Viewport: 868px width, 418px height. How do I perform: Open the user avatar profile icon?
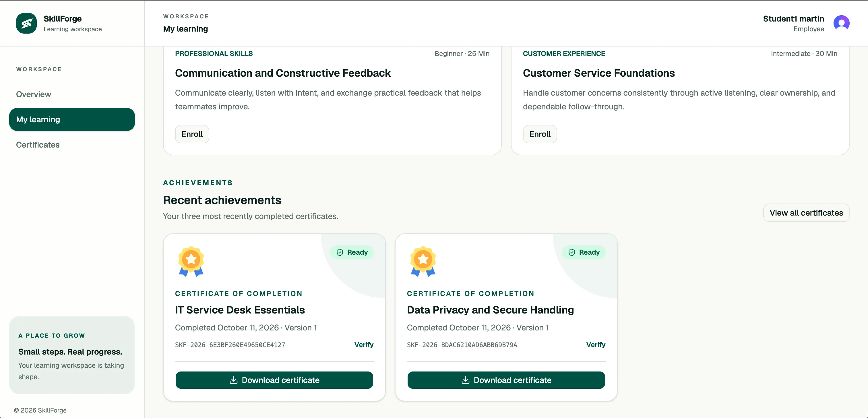(x=841, y=23)
